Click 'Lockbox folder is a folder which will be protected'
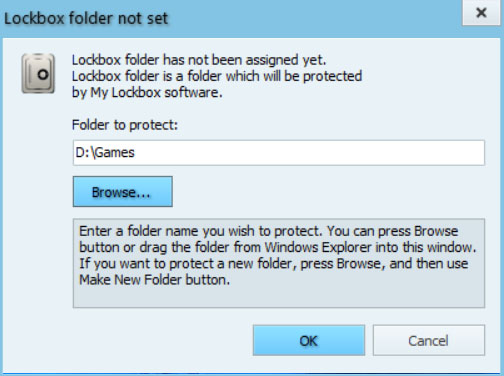This screenshot has width=504, height=376. pyautogui.click(x=217, y=76)
